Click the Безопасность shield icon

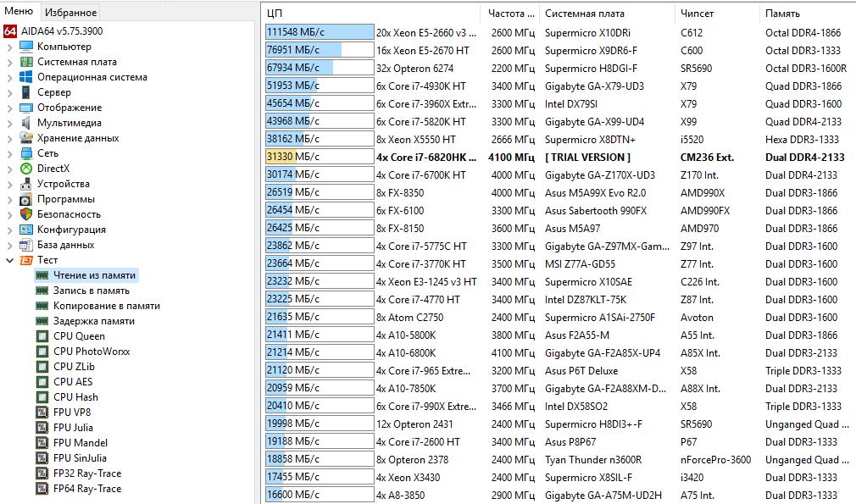[26, 214]
